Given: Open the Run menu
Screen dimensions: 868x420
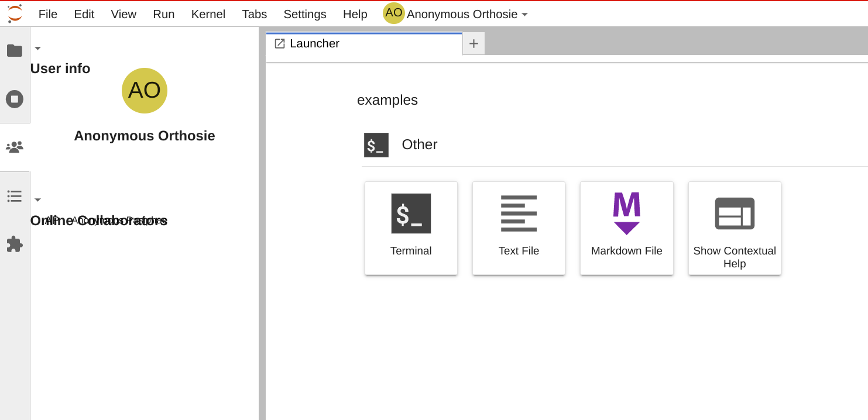Looking at the screenshot, I should coord(164,14).
